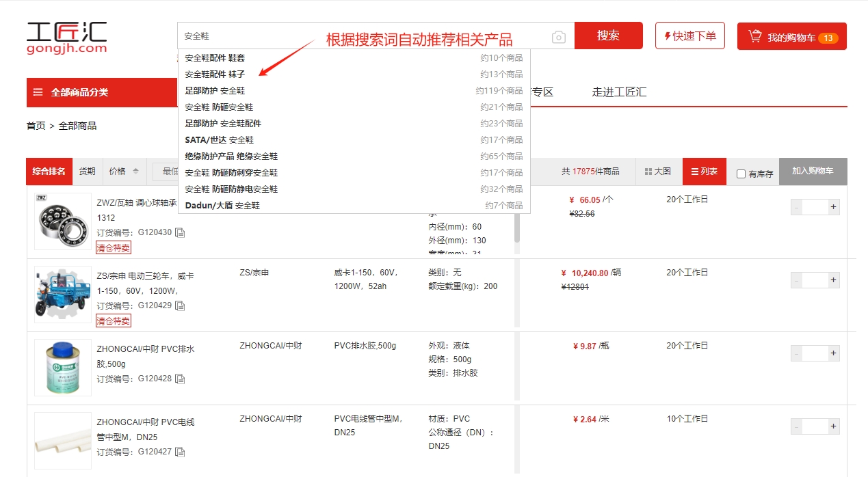Click quantity field in ZWZ bearing row

click(x=815, y=207)
